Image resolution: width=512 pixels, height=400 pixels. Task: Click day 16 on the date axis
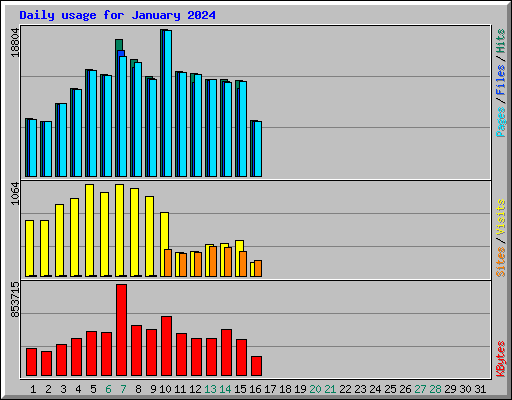(255, 389)
